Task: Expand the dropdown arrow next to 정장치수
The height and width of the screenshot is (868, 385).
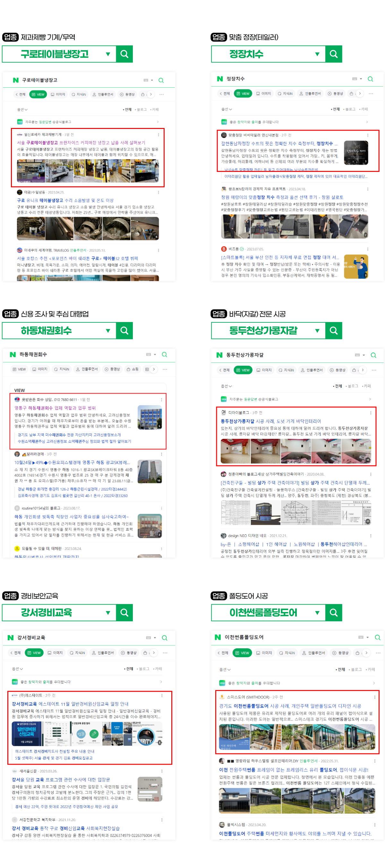Action: coord(317,54)
